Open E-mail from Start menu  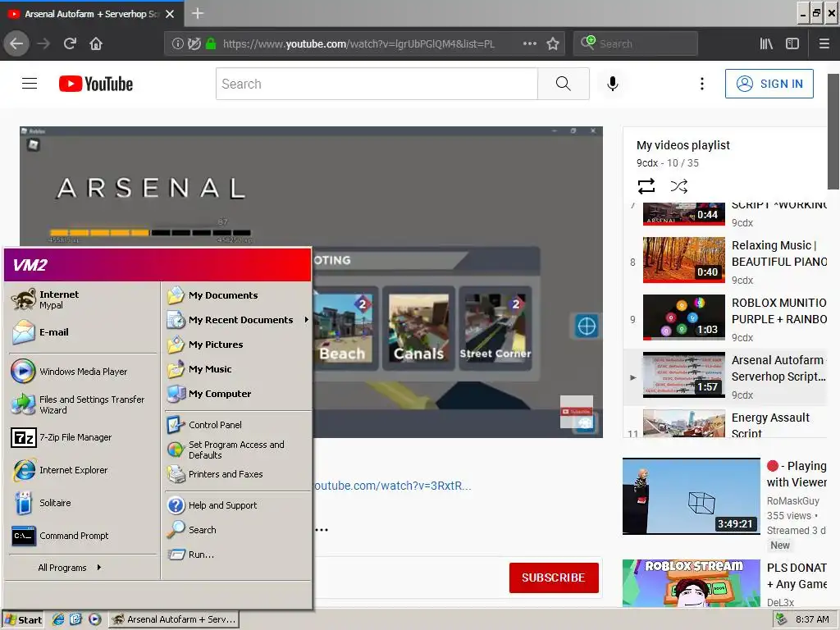point(83,332)
